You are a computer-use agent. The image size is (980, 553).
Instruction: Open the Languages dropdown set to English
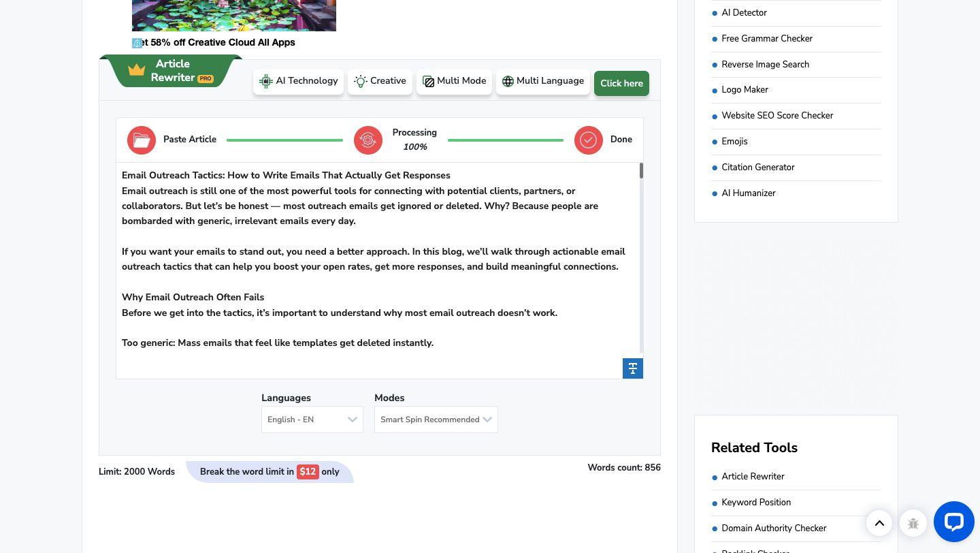312,420
